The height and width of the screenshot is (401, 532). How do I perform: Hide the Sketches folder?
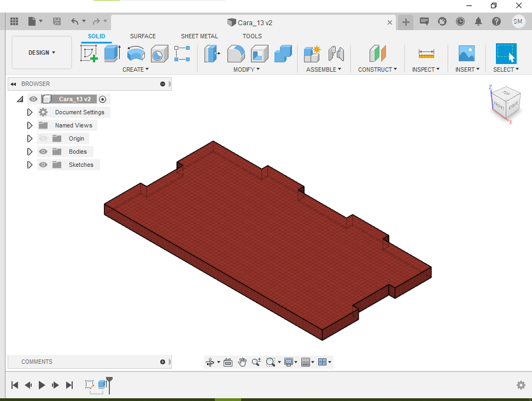click(43, 165)
